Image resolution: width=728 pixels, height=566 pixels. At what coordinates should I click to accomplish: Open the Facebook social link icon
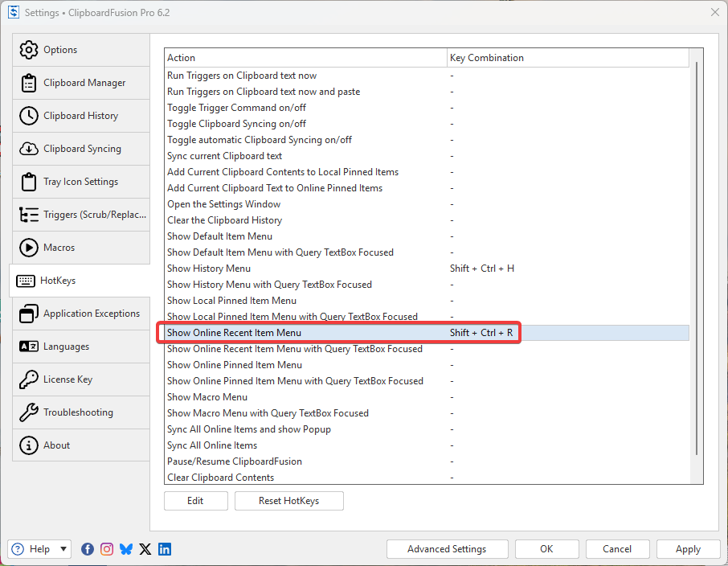(88, 549)
